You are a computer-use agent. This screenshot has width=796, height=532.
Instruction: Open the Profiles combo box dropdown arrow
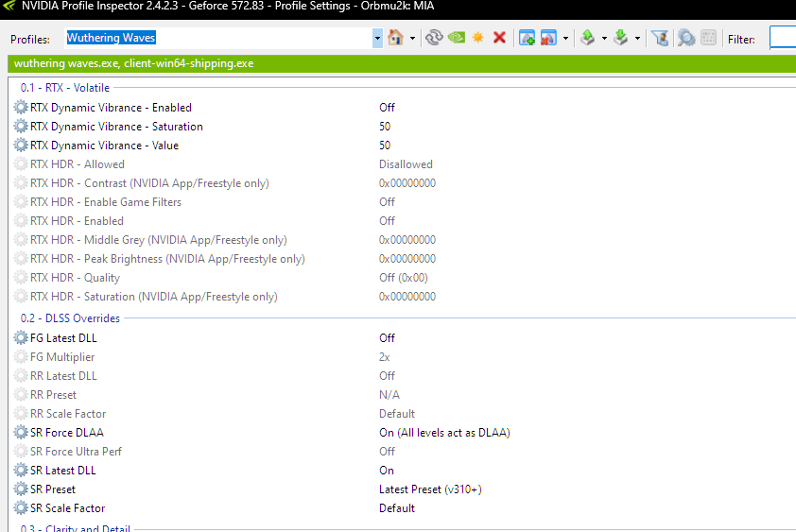pos(377,38)
